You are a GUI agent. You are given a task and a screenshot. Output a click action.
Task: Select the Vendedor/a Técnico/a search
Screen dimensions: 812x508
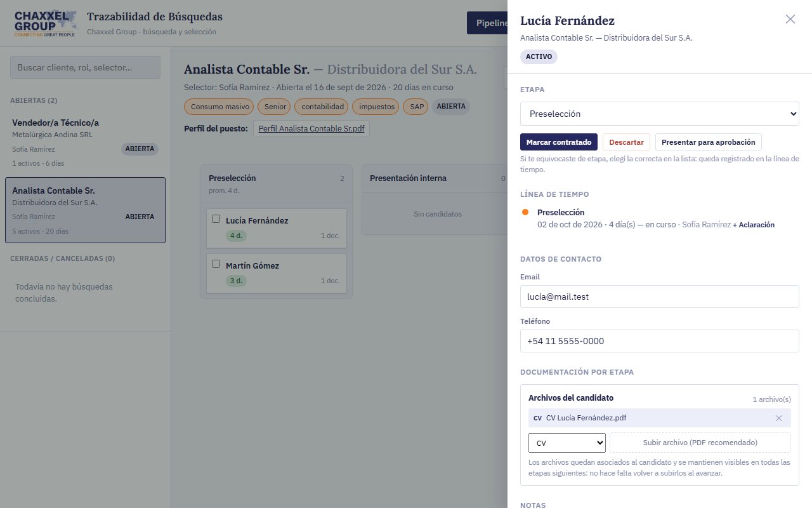(x=85, y=142)
